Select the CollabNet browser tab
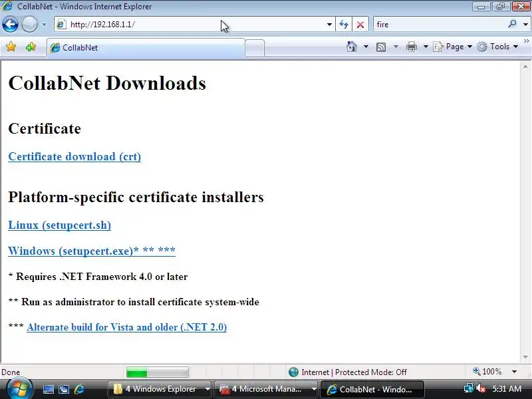The width and height of the screenshot is (532, 399). pyautogui.click(x=146, y=48)
